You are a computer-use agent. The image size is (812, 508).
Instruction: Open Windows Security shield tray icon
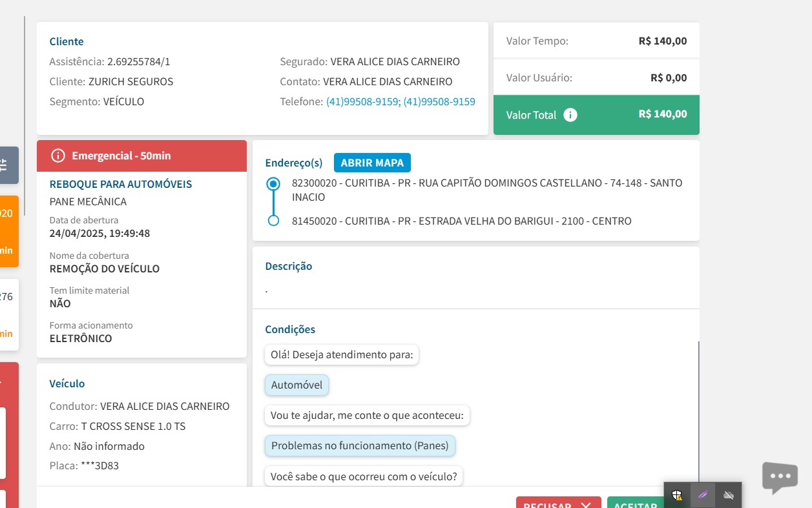[x=677, y=495]
